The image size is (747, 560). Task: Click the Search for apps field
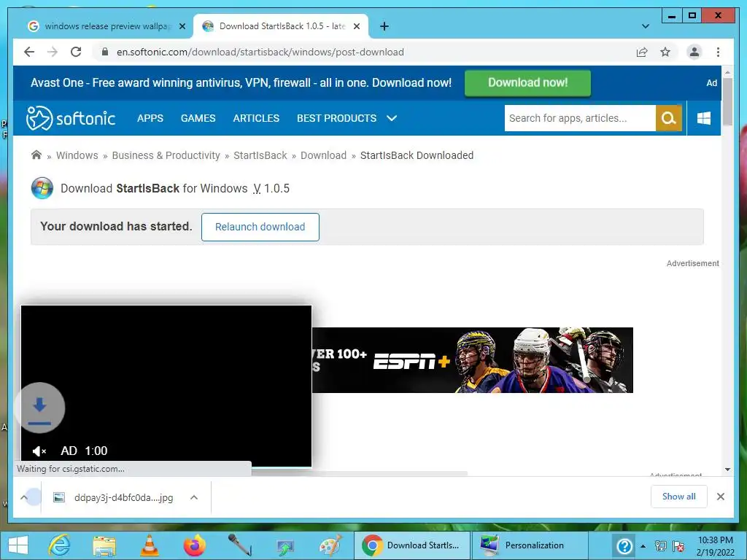point(580,118)
